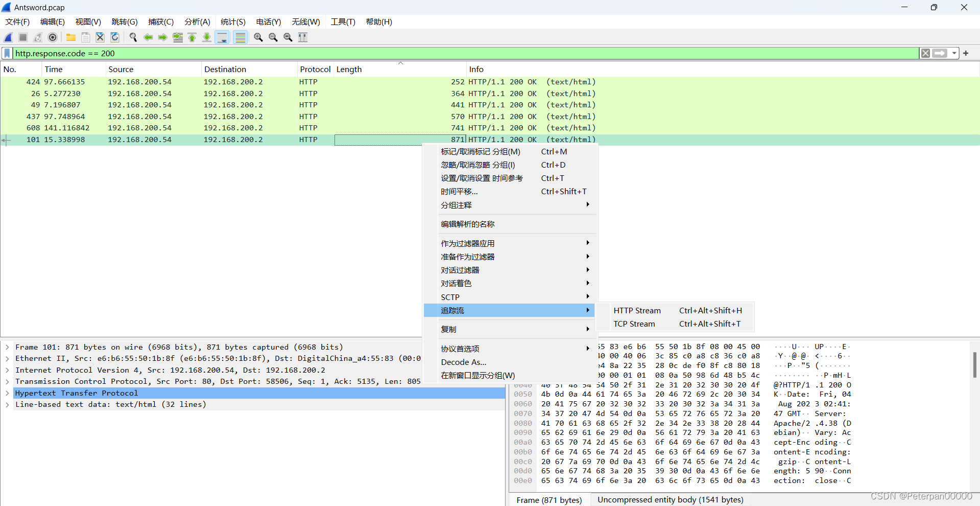This screenshot has height=506, width=980.
Task: Click the filter bookmark icon
Action: point(7,53)
